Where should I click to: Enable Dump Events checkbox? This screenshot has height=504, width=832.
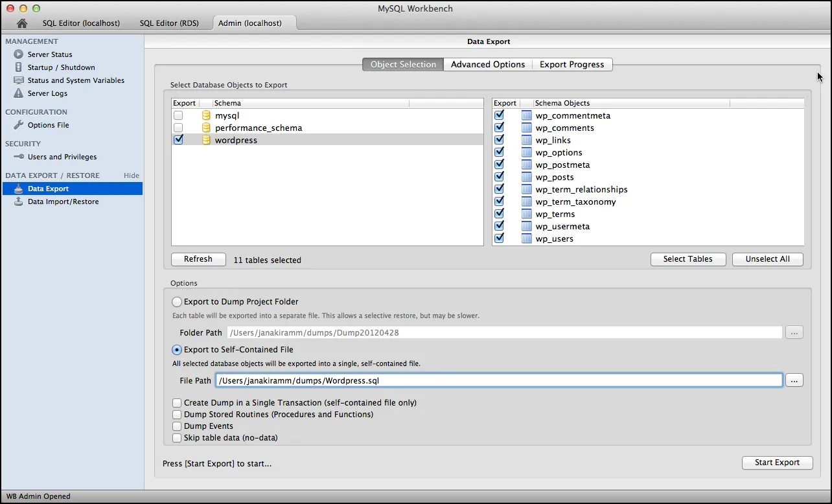[x=177, y=426]
